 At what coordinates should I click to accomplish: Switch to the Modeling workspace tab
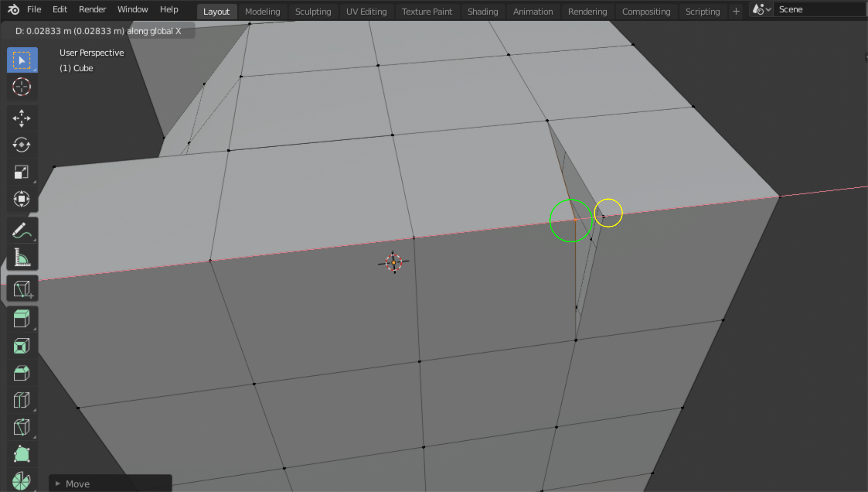pos(262,12)
